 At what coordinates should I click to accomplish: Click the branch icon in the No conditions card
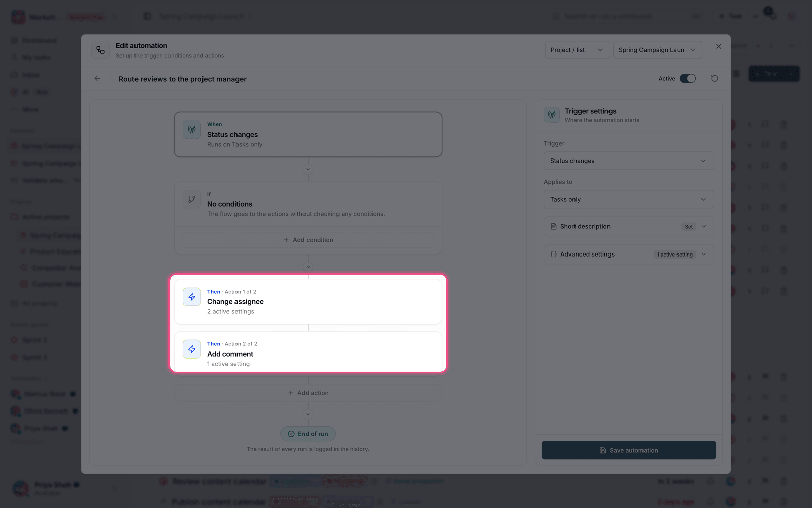[x=192, y=199]
